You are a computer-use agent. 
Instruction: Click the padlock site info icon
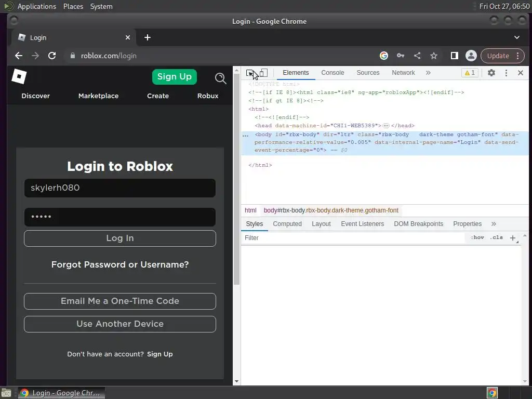[x=72, y=56]
